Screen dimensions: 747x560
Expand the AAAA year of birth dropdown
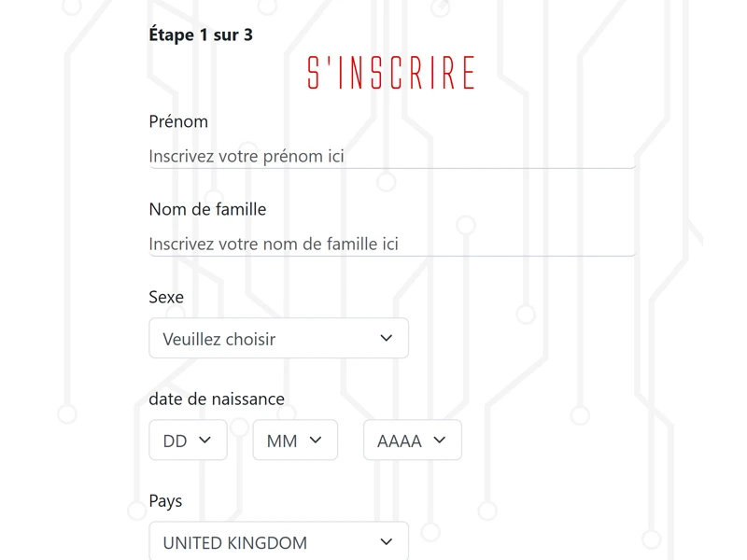coord(413,440)
